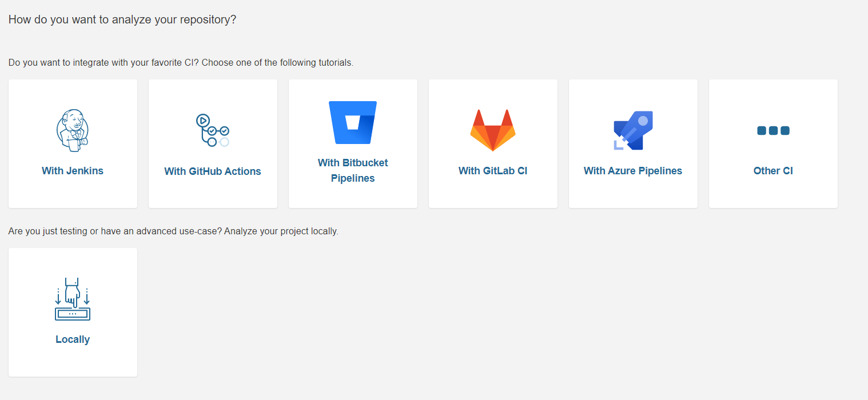Choose the Other CI label
This screenshot has width=868, height=400.
pyautogui.click(x=773, y=170)
